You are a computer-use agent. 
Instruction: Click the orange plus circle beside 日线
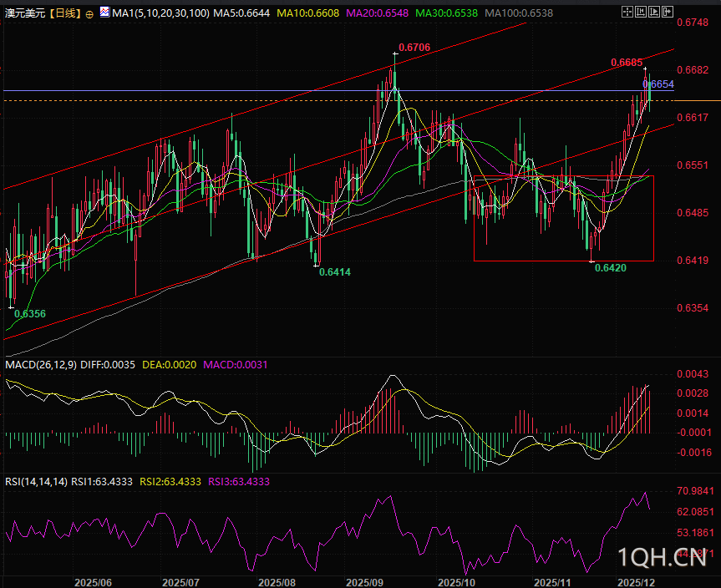[x=90, y=14]
